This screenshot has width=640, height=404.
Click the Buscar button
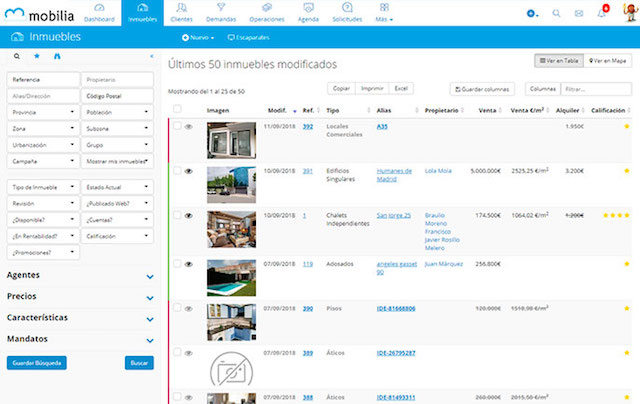pos(139,363)
